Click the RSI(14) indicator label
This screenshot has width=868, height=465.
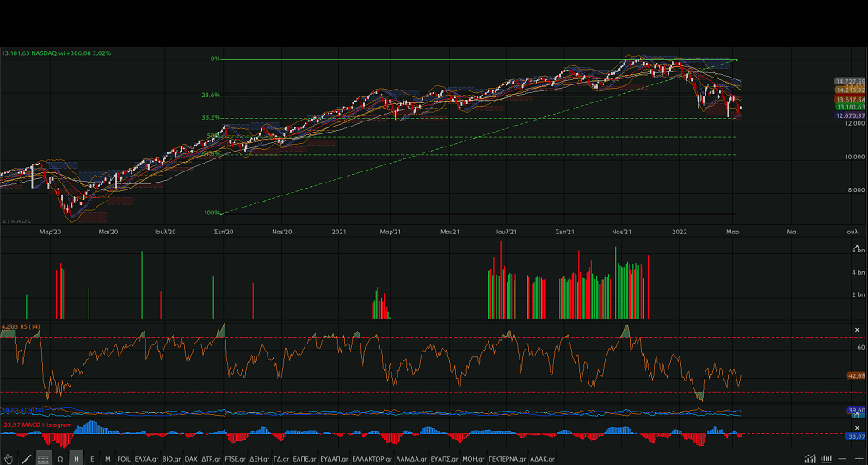(x=21, y=327)
